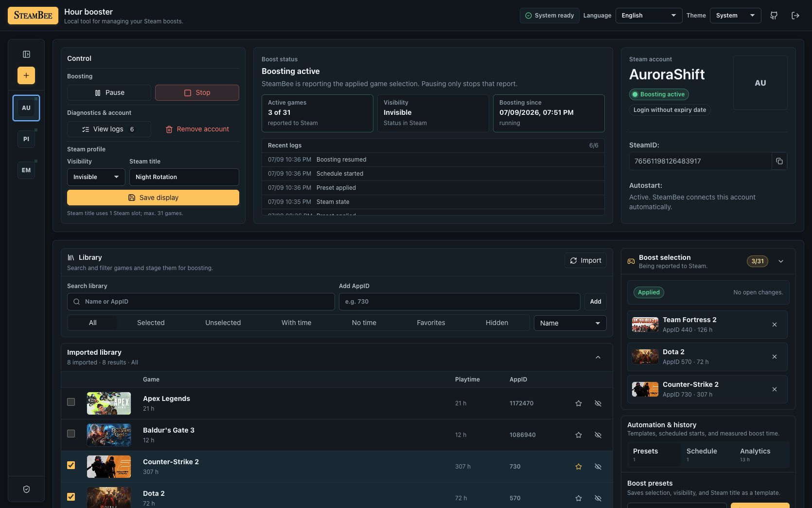Click the Applied status badge
The height and width of the screenshot is (508, 812).
pos(649,292)
